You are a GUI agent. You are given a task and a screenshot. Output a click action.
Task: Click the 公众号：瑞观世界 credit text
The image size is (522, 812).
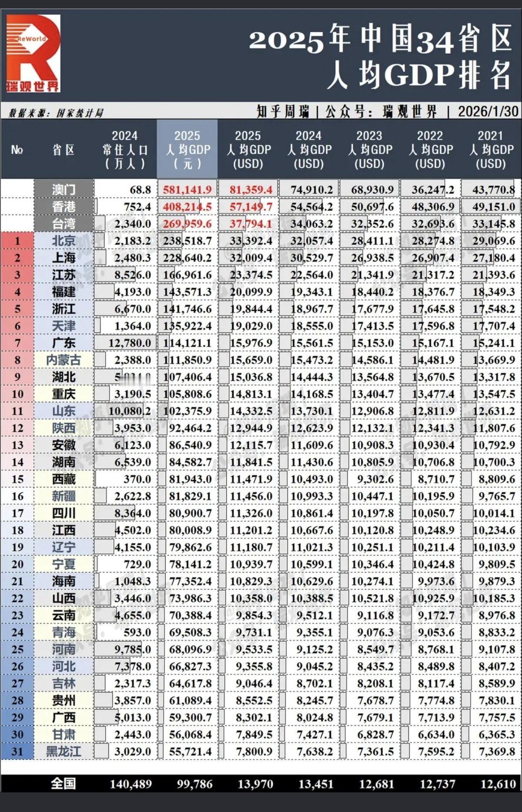381,112
